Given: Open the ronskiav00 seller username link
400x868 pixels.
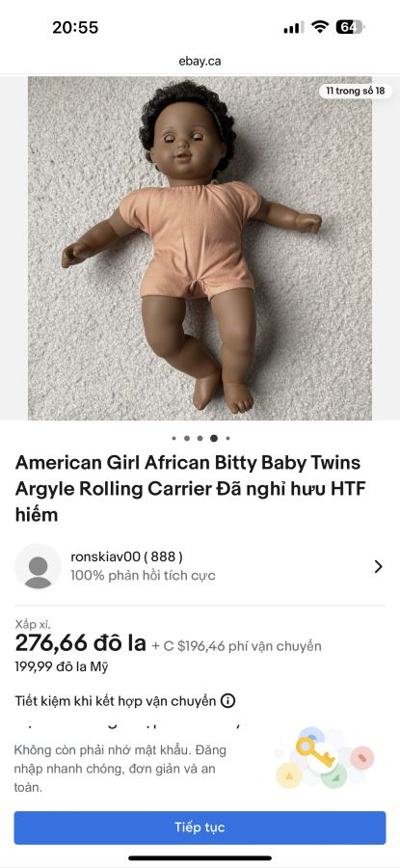Looking at the screenshot, I should coord(126,556).
